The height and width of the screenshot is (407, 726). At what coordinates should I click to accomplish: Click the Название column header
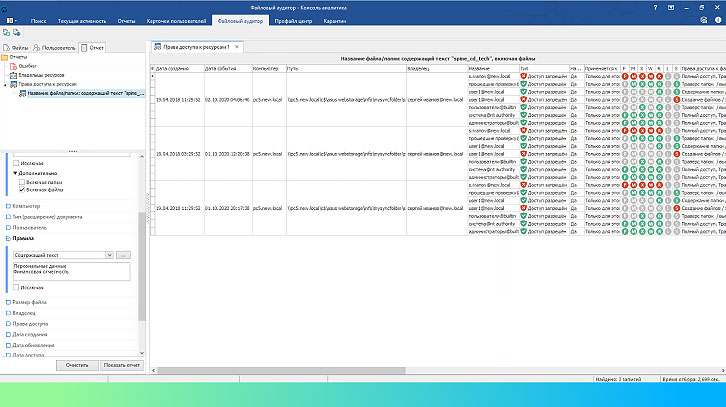(493, 69)
